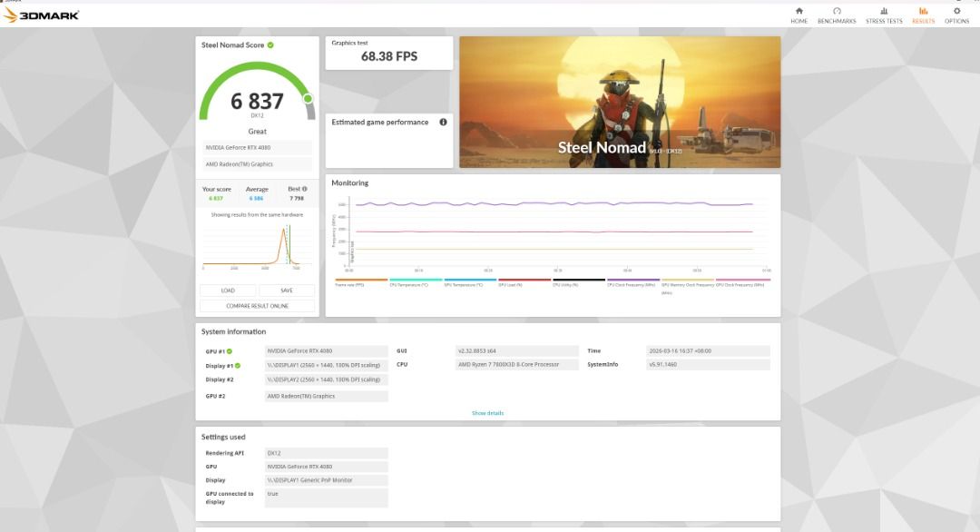Click the Best score value 7 798
980x532 pixels.
coord(297,198)
